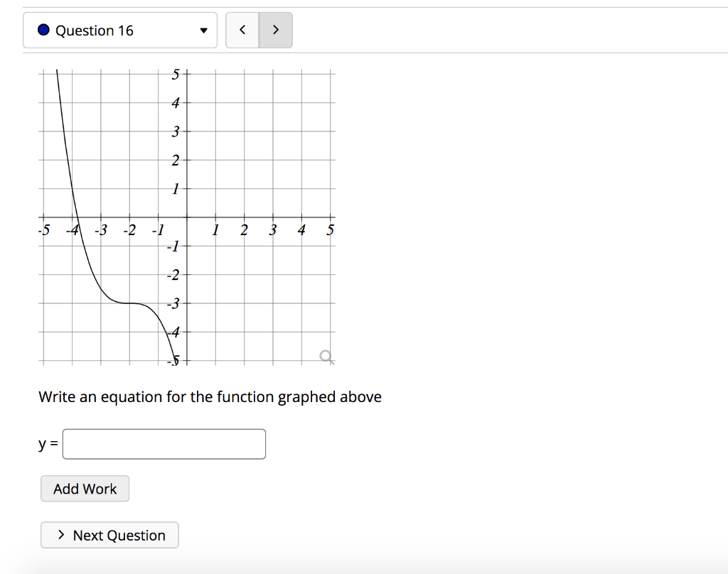
Task: Click the Add Work button
Action: [85, 489]
